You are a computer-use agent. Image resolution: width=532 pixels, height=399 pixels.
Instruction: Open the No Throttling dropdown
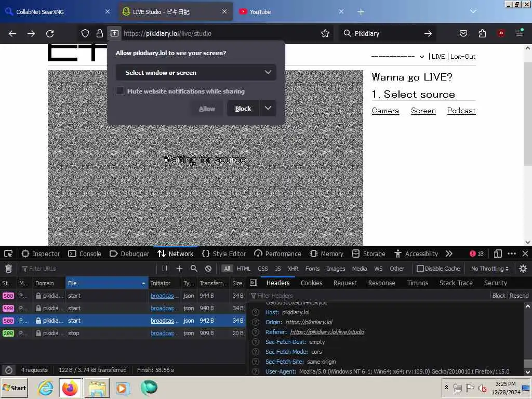click(x=489, y=269)
